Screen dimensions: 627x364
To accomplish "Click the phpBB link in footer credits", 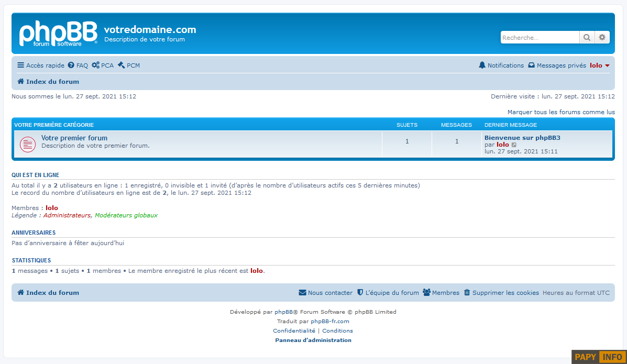I will pos(283,312).
